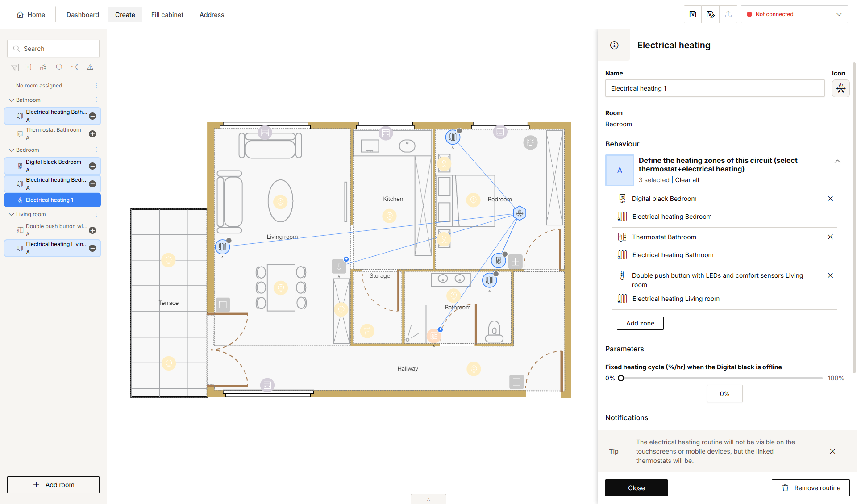Dismiss the Tip notification with its X
The image size is (857, 504).
point(832,451)
